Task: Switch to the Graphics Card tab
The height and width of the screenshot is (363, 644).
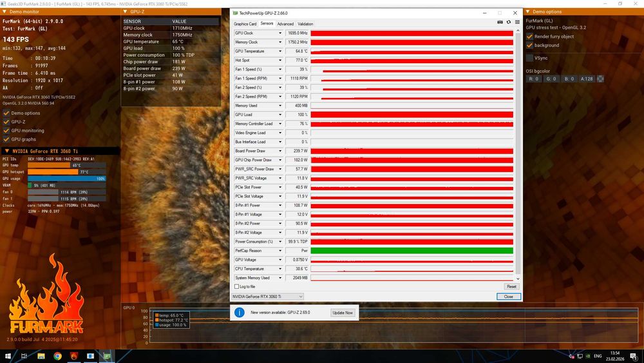Action: tap(245, 24)
